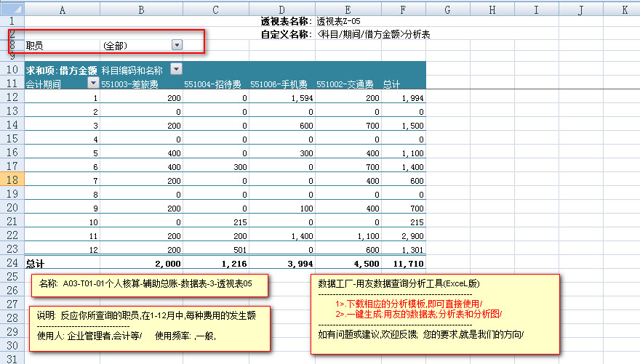Viewport: 640px width, 364px height.
Task: Select the grand total cell showing 11,710
Action: coord(404,263)
